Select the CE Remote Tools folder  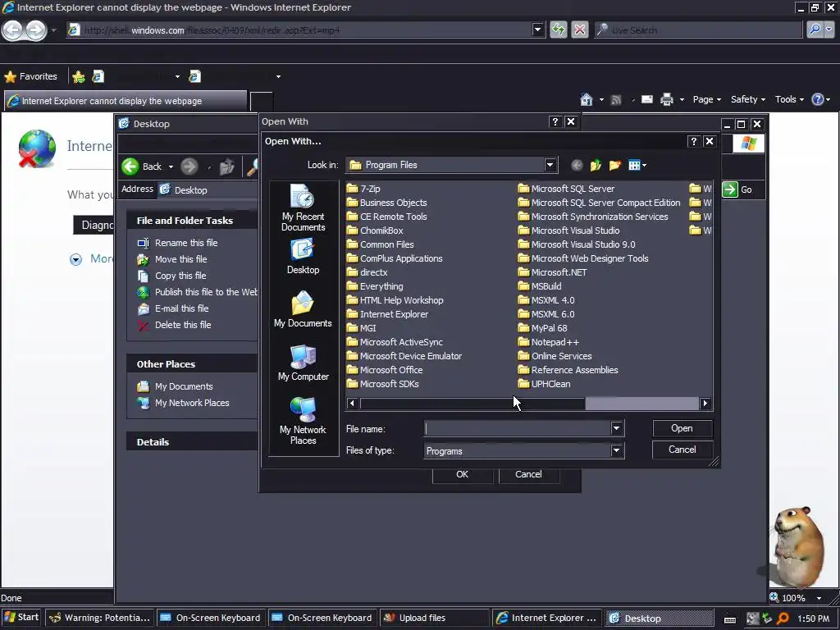[x=387, y=217]
